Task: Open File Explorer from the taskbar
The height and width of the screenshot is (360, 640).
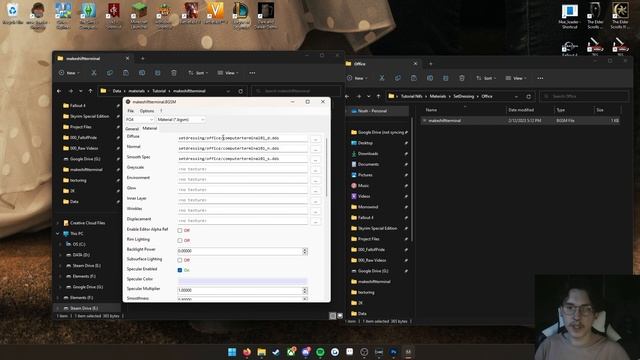Action: (262, 352)
